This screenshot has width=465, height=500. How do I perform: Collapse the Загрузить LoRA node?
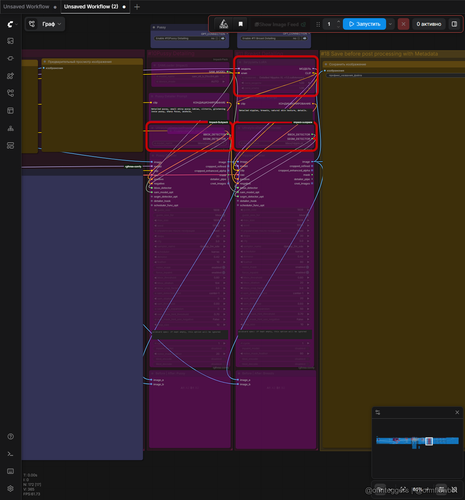point(240,62)
